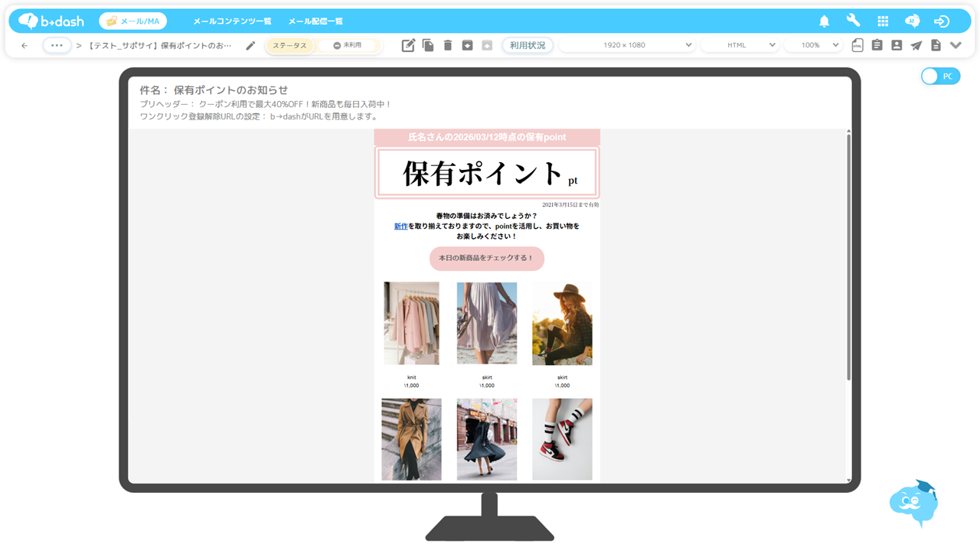Delete the content using trash icon

coord(448,46)
